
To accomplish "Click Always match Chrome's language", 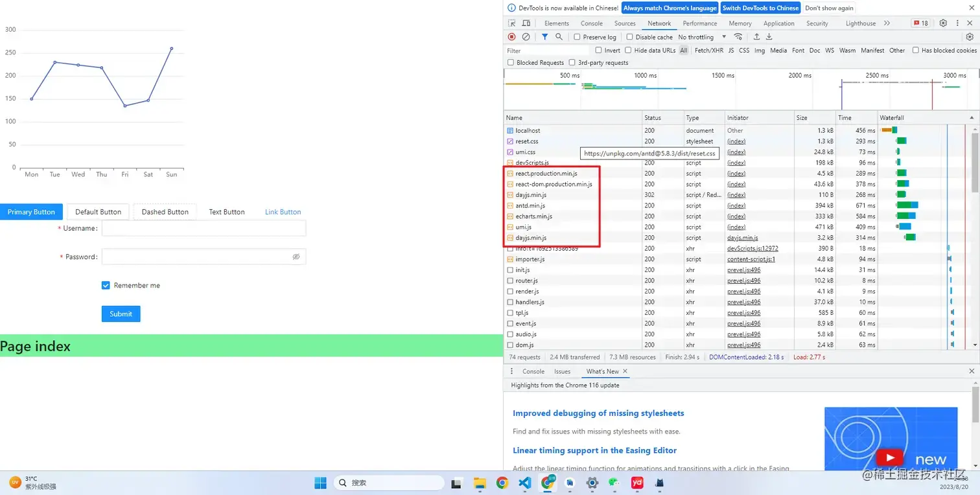I will point(670,8).
